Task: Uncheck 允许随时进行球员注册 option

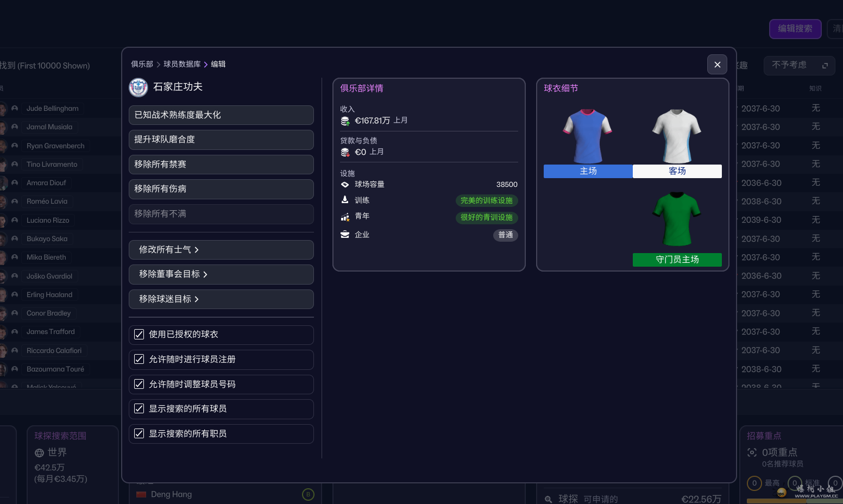Action: point(139,360)
